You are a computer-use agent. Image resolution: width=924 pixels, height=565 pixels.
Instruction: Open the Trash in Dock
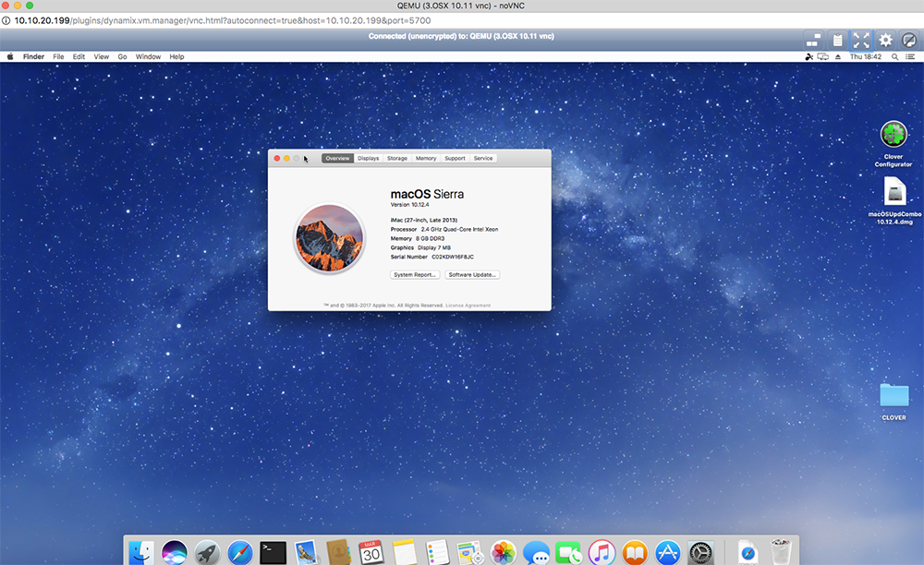coord(781,552)
